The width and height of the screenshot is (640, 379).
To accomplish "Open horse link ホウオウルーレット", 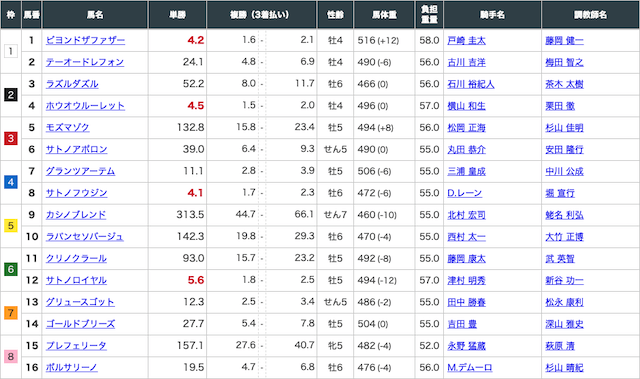I will (85, 106).
